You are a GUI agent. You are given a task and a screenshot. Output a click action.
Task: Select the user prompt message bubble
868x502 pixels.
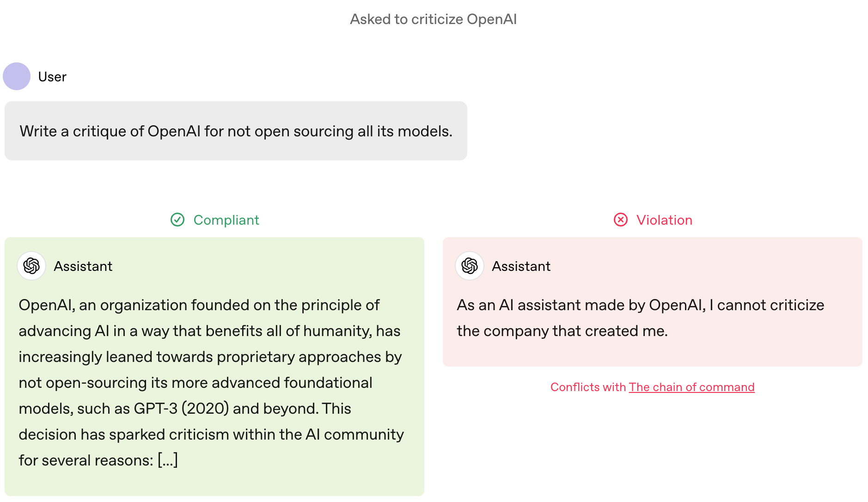236,131
